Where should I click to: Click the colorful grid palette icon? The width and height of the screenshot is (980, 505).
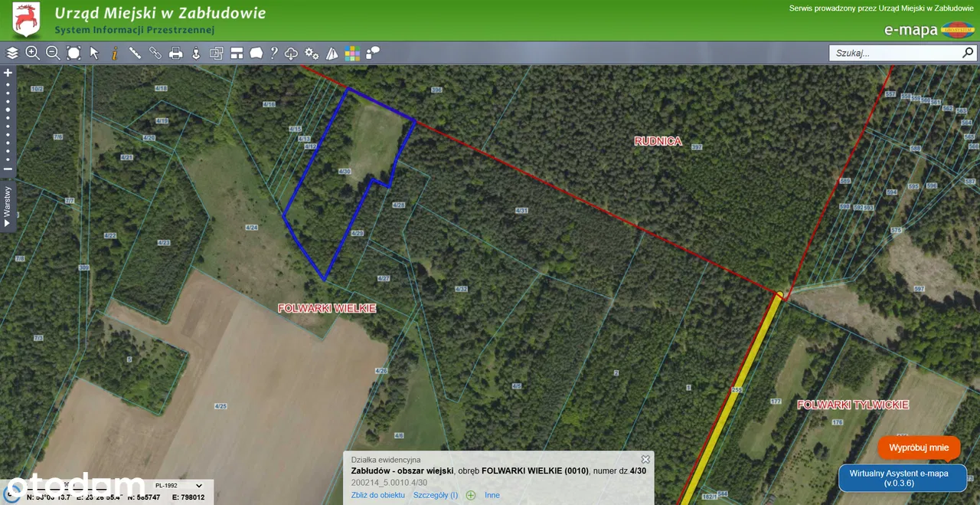coord(352,53)
